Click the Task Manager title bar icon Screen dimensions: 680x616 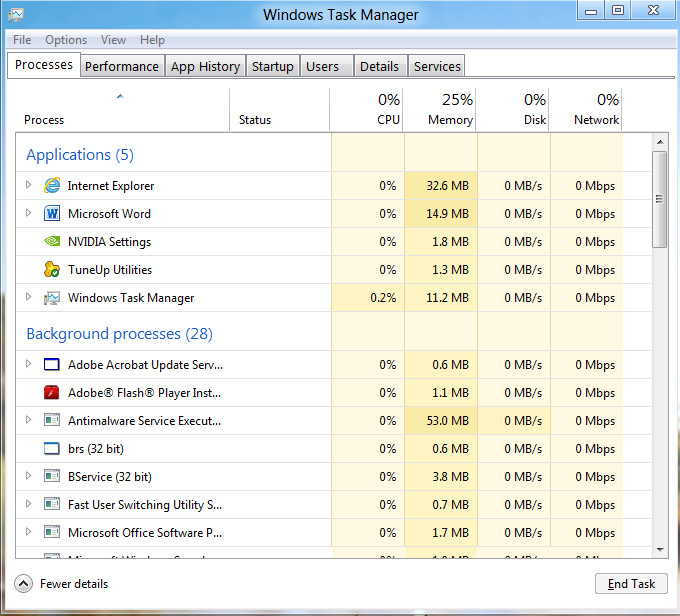pos(16,15)
